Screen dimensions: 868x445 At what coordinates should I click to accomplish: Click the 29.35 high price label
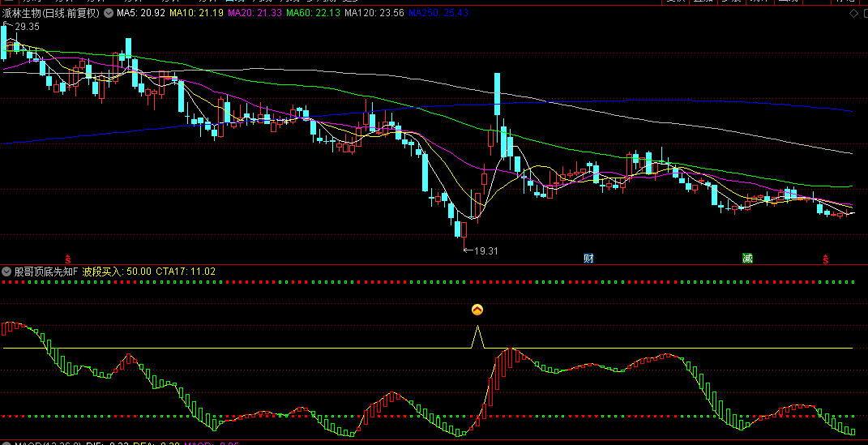[27, 27]
